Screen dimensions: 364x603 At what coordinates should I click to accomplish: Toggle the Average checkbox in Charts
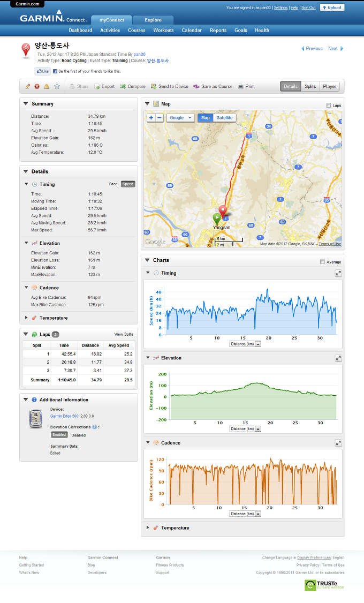(x=322, y=261)
